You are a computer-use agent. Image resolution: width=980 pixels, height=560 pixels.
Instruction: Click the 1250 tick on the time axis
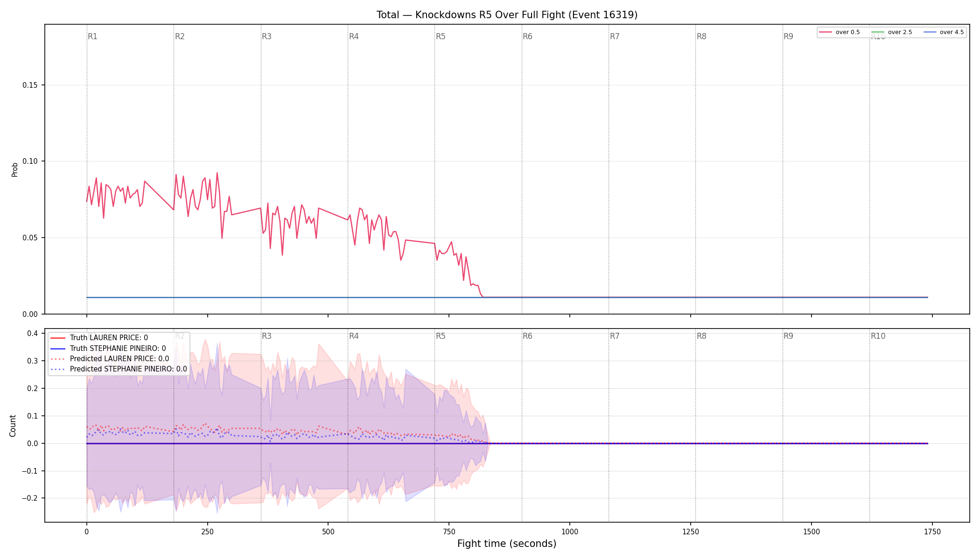[691, 532]
